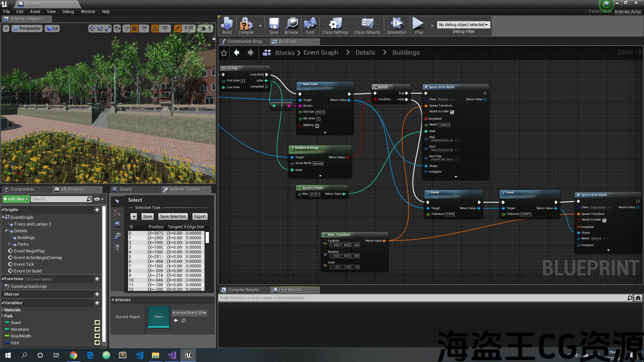Screen dimensions: 644x362
Task: Click the Browse magnifier icon
Action: [x=291, y=25]
